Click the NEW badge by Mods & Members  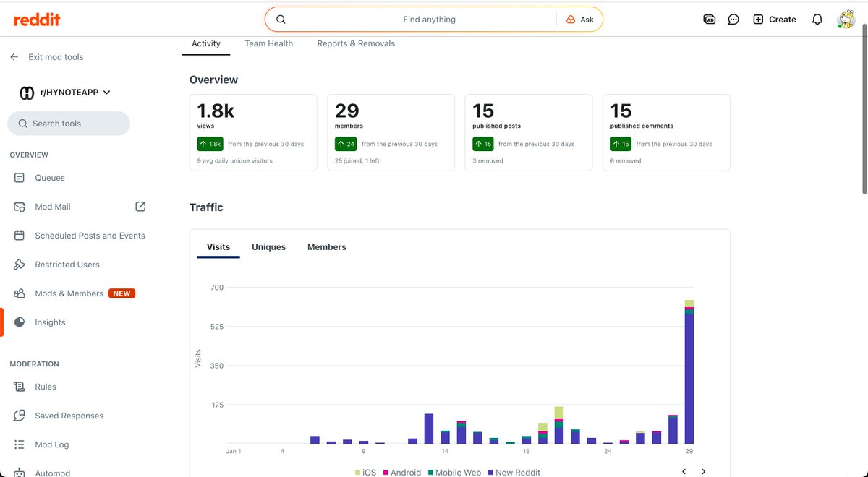point(122,293)
